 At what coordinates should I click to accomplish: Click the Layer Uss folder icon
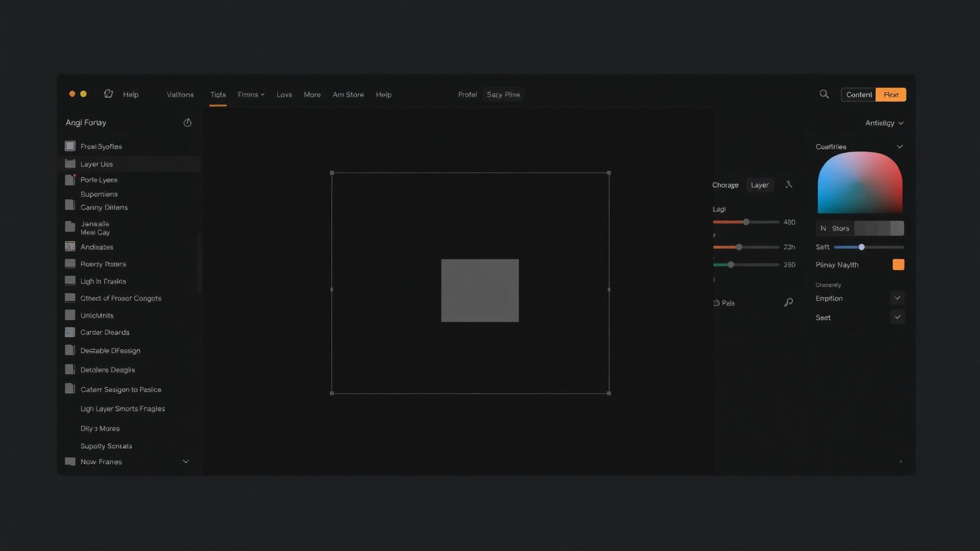click(x=70, y=164)
